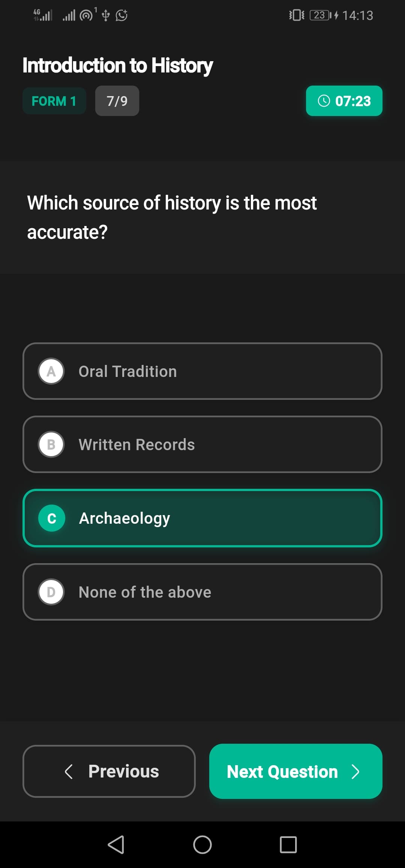Go to the Next Question
Viewport: 405px width, 868px height.
click(295, 771)
